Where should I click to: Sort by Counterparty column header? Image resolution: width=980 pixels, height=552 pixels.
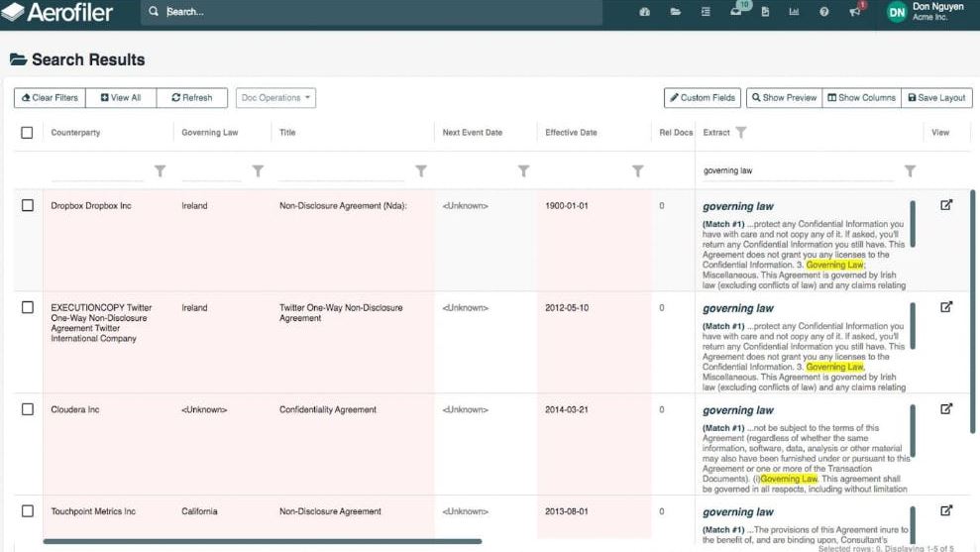point(75,133)
